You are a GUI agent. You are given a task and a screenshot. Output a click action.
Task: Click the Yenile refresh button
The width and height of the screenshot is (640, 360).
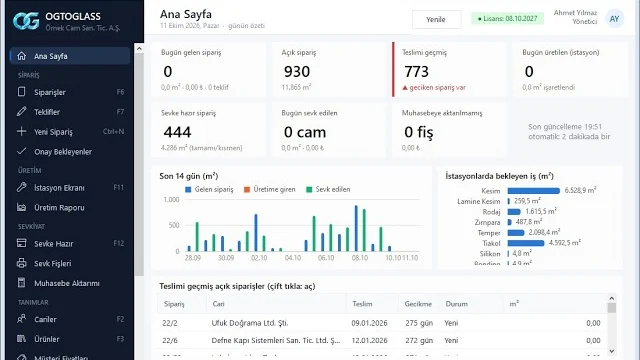click(436, 19)
